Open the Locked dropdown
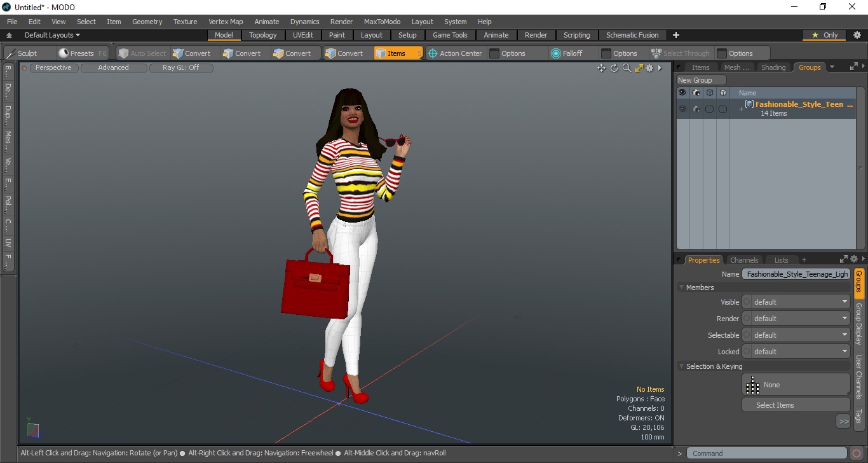This screenshot has width=868, height=463. pyautogui.click(x=796, y=352)
